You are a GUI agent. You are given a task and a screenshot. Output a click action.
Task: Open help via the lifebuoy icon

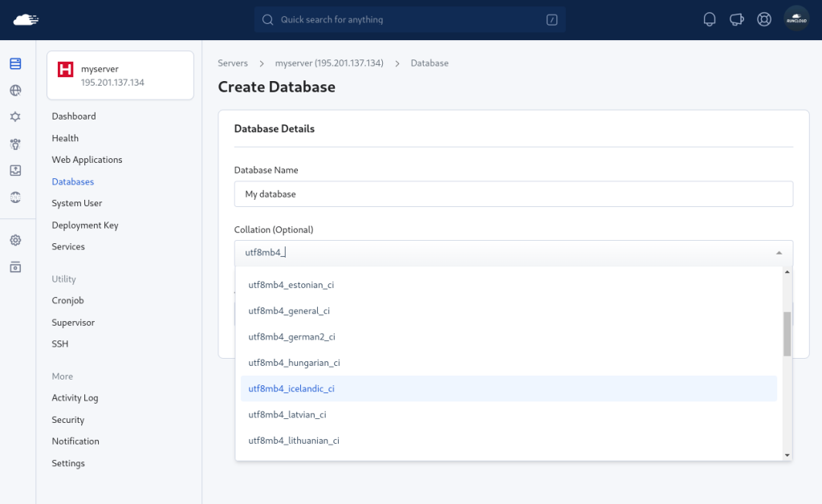point(764,18)
